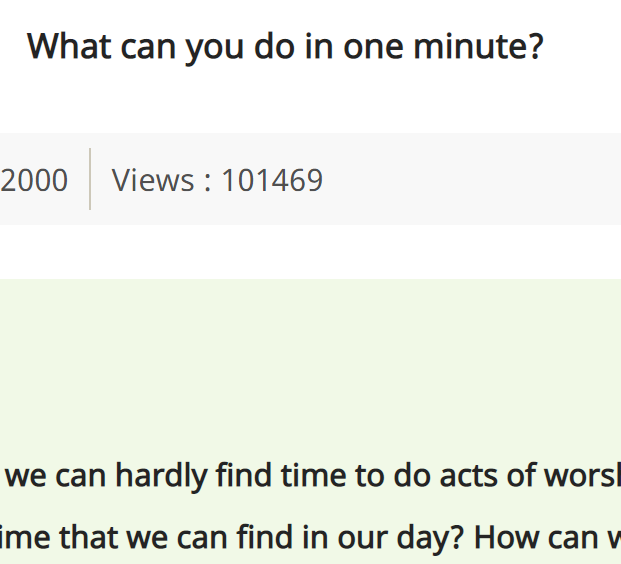Click empty right side of gray meta bar
Viewport: 621px width, 564px height.
click(x=475, y=179)
